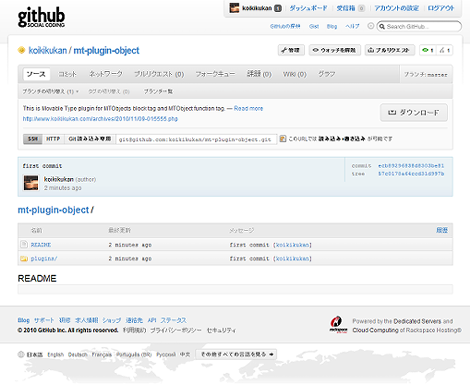The width and height of the screenshot is (470, 384).
Task: Click the see all languages button
Action: click(236, 354)
